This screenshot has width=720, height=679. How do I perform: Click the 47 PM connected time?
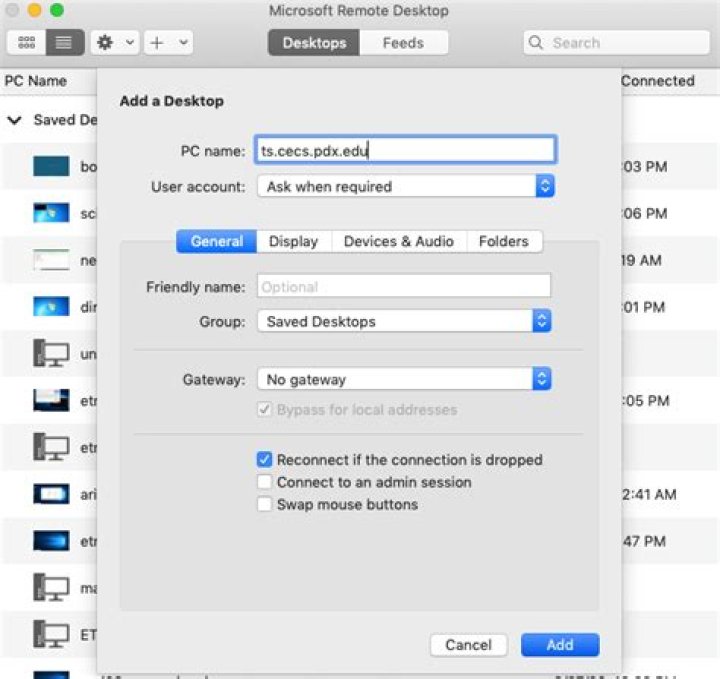coord(644,541)
